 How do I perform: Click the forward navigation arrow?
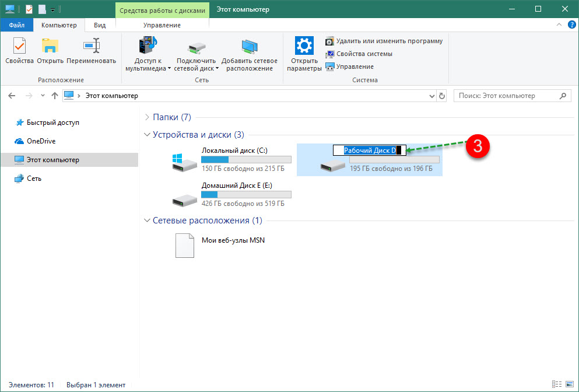[x=29, y=96]
